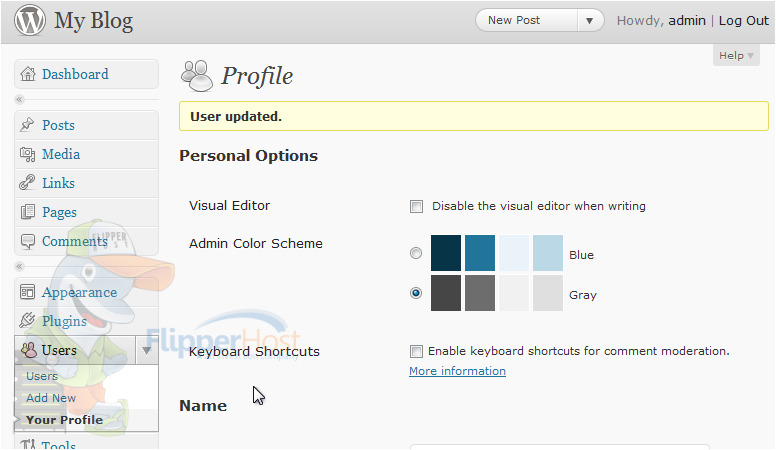
Task: Click the darkest Gray scheme swatch
Action: pos(446,293)
